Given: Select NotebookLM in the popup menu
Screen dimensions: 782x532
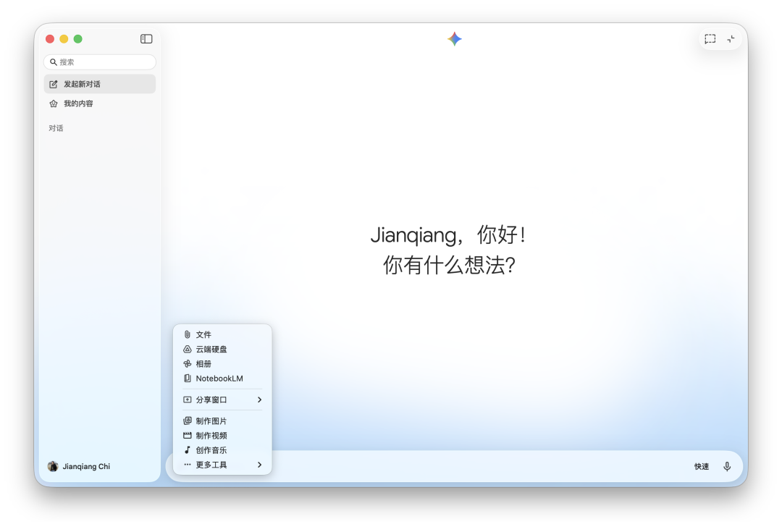Looking at the screenshot, I should pos(222,379).
